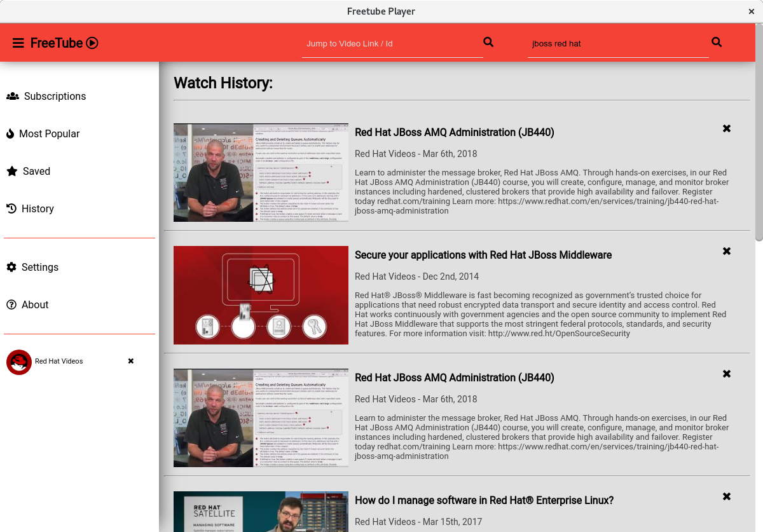Viewport: 763px width, 532px height.
Task: Click search icon next to Jump to Video field
Action: point(488,42)
